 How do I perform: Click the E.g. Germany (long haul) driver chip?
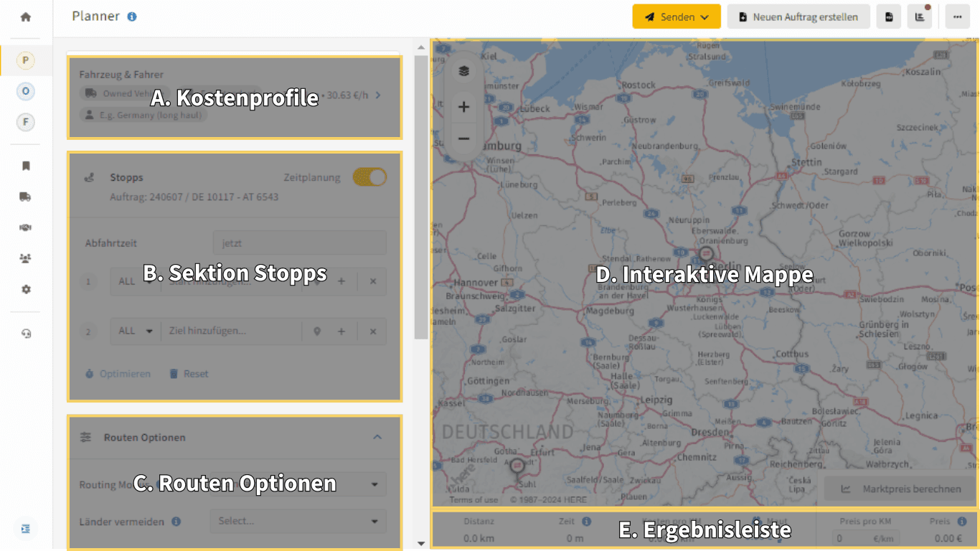click(x=143, y=115)
